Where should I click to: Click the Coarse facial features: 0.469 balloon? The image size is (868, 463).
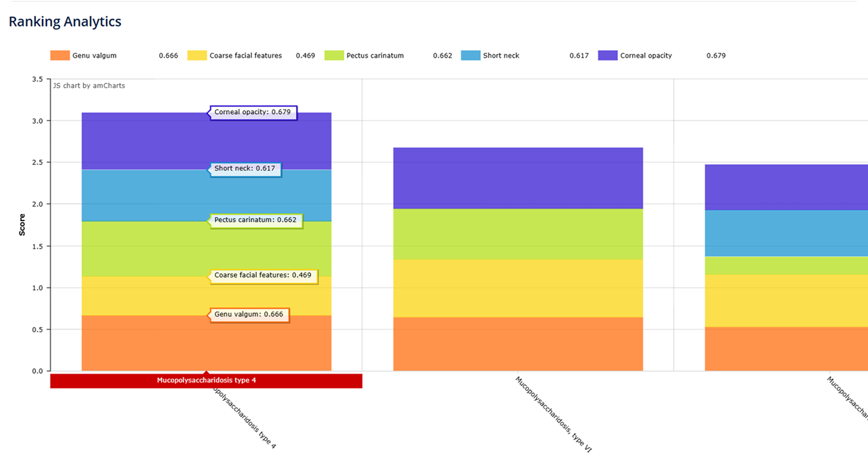[264, 276]
